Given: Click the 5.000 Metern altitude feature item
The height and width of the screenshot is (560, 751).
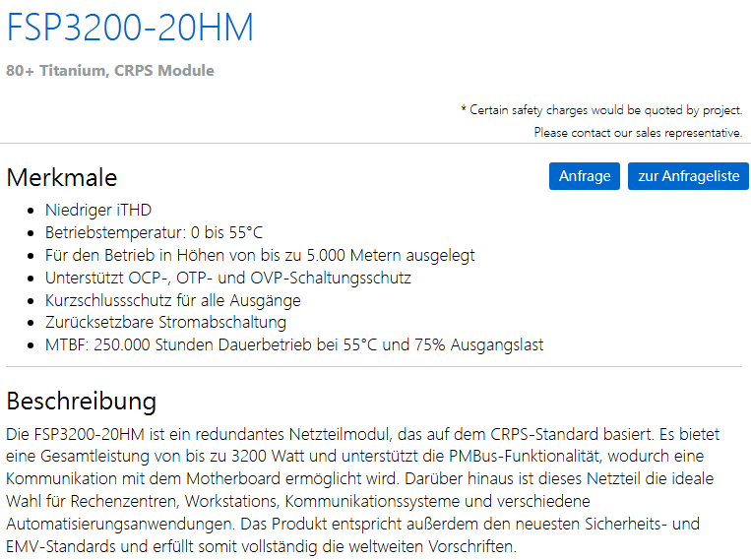Looking at the screenshot, I should click(260, 255).
